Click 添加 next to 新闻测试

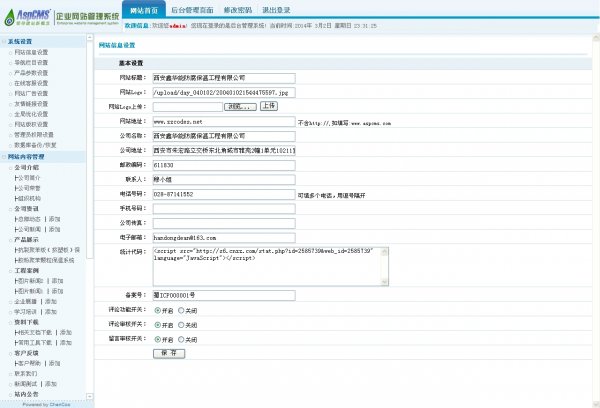coord(51,384)
